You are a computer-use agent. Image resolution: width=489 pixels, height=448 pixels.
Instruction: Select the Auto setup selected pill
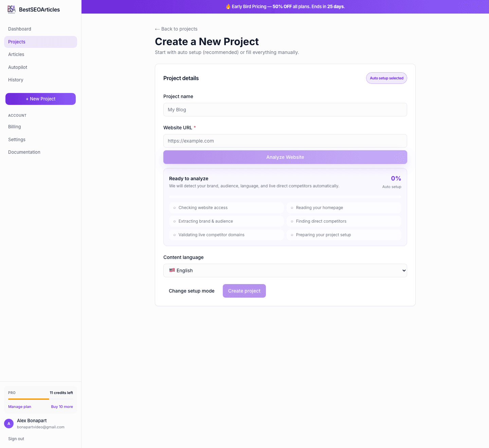click(x=386, y=78)
